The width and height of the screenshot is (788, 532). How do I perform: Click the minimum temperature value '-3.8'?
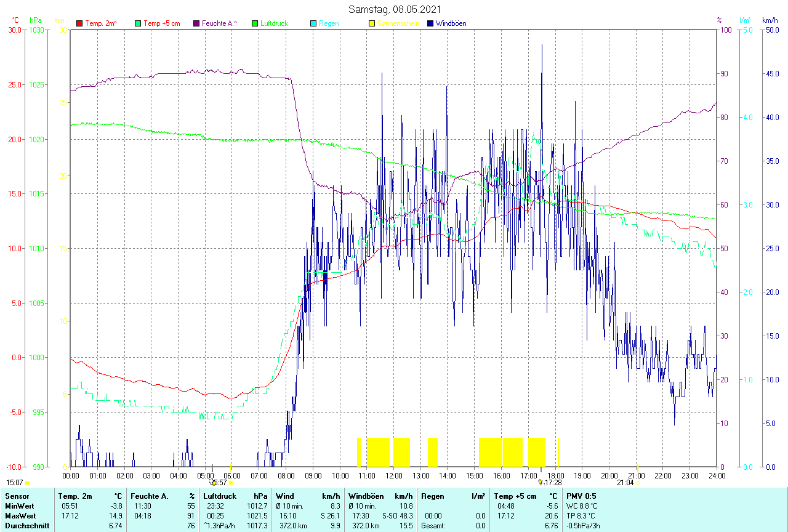pos(116,506)
